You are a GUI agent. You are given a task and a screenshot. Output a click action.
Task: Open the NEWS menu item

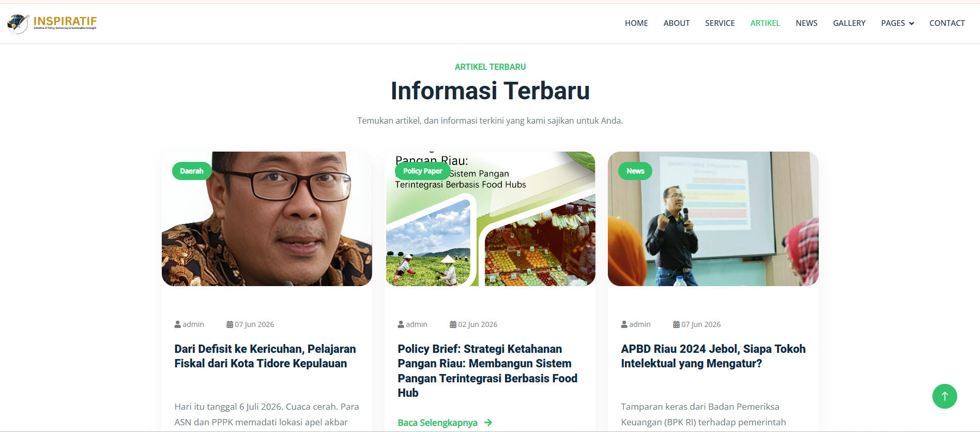coord(806,23)
